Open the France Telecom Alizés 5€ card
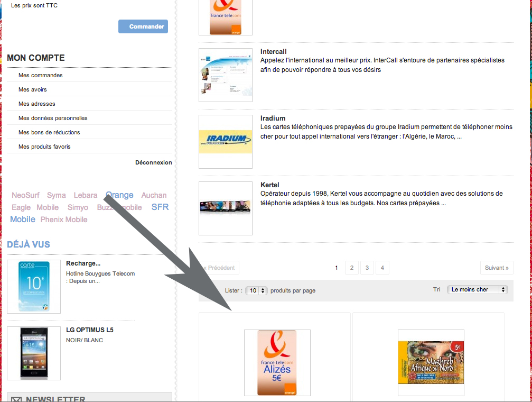Image resolution: width=532 pixels, height=402 pixels. point(277,362)
